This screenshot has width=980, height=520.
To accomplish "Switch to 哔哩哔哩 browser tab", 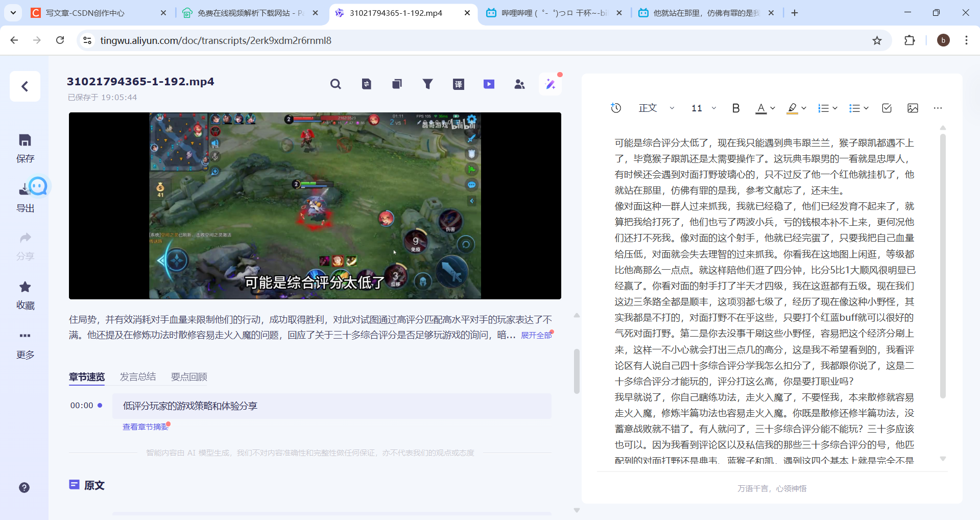I will (x=554, y=13).
